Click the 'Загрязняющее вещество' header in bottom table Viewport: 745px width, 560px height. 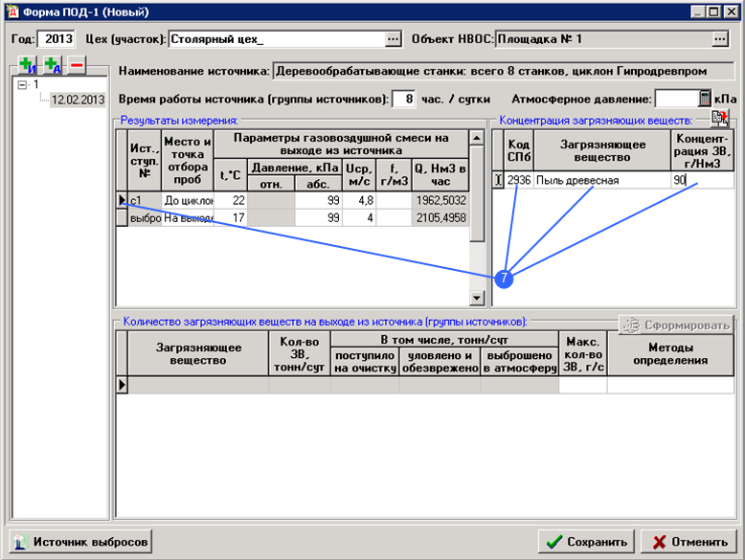(198, 354)
